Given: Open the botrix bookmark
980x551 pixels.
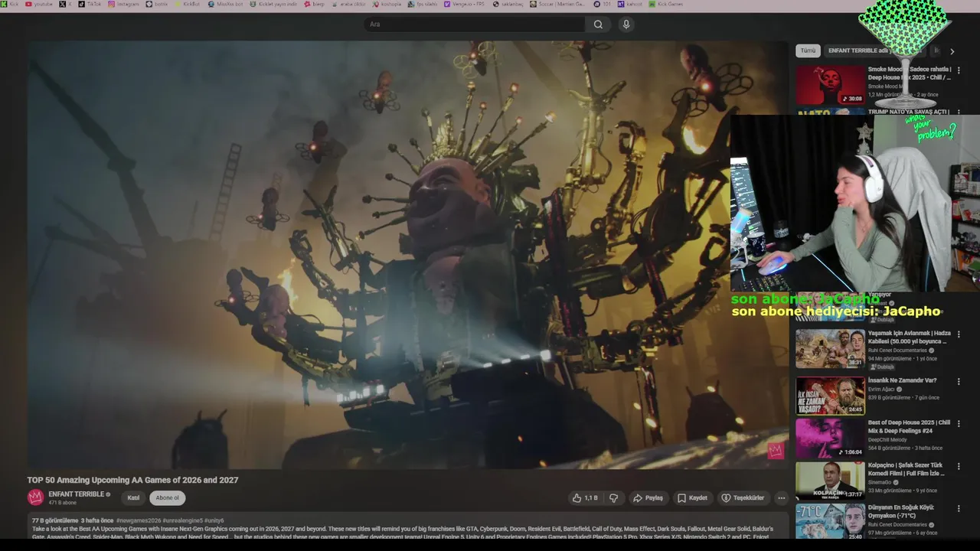Looking at the screenshot, I should (x=158, y=4).
